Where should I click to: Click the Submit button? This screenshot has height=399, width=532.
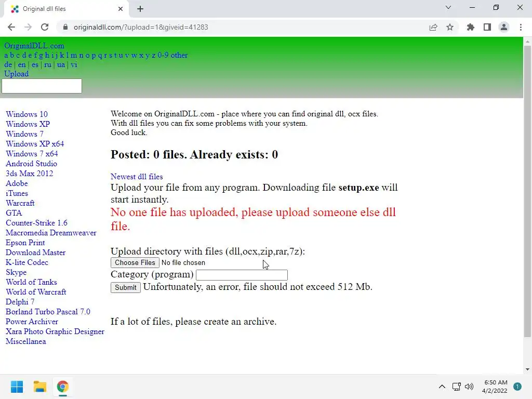pos(126,287)
